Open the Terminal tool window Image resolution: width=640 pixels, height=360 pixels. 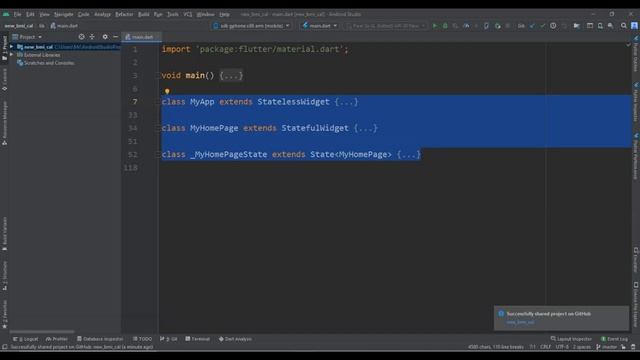(198, 339)
